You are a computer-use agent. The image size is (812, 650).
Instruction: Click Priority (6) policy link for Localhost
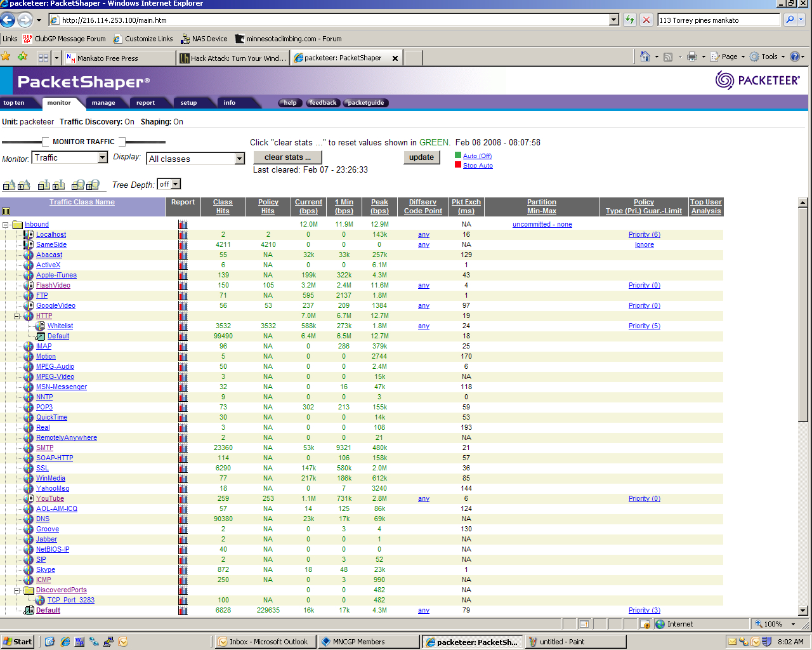(645, 235)
